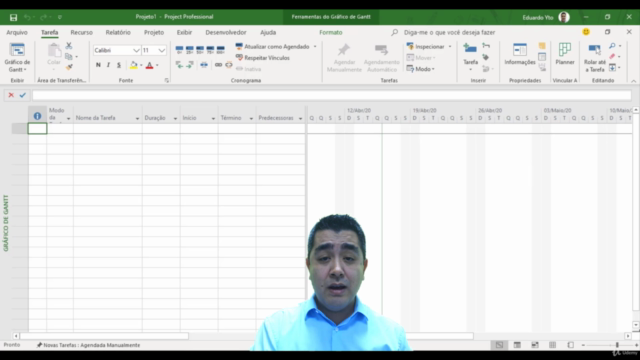This screenshot has height=360, width=640.
Task: Click the smiley feedback icon
Action: 586,32
